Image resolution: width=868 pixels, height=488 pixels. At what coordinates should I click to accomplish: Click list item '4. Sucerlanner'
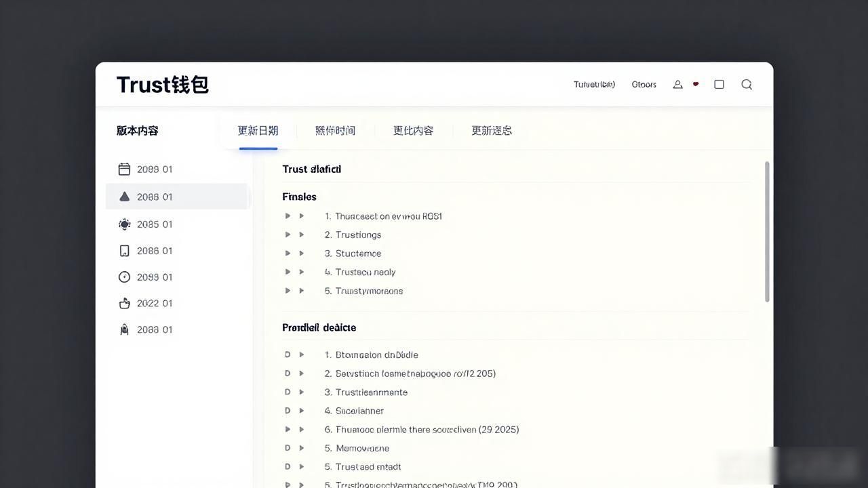coord(354,411)
